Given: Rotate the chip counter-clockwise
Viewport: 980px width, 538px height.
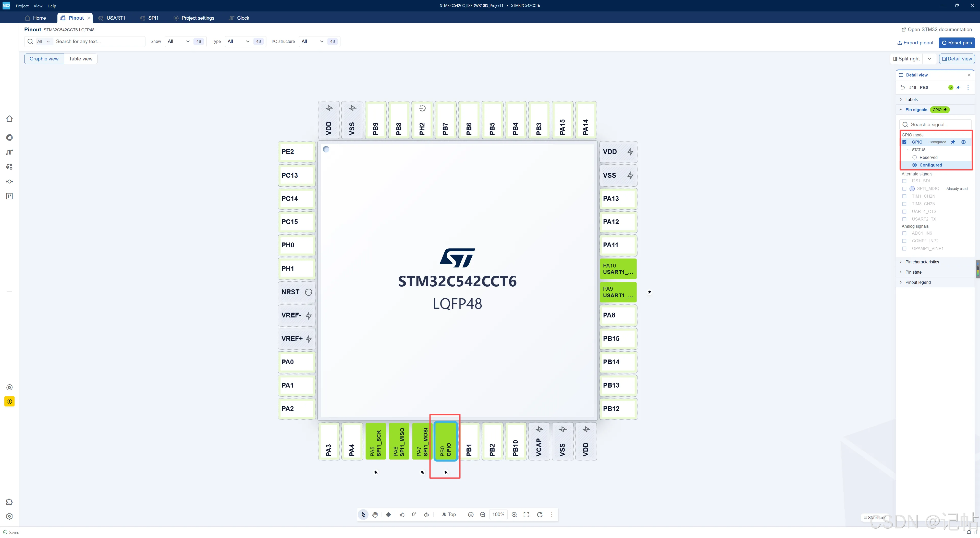Looking at the screenshot, I should tap(402, 515).
